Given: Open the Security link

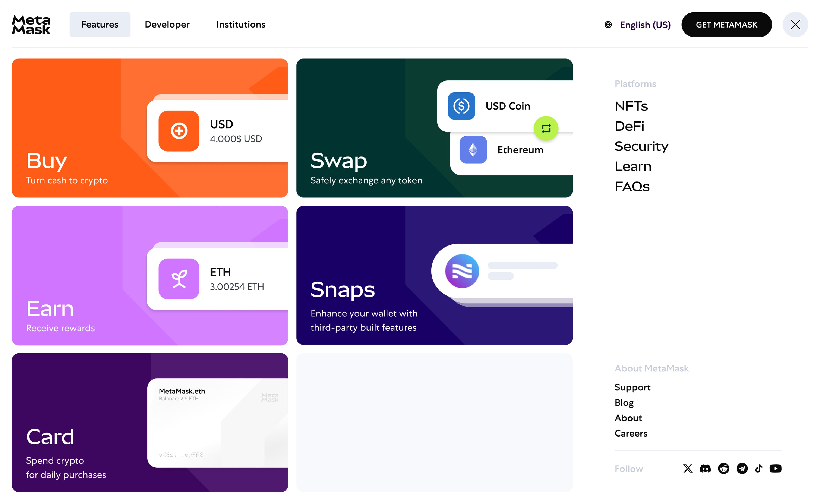Looking at the screenshot, I should (x=641, y=146).
